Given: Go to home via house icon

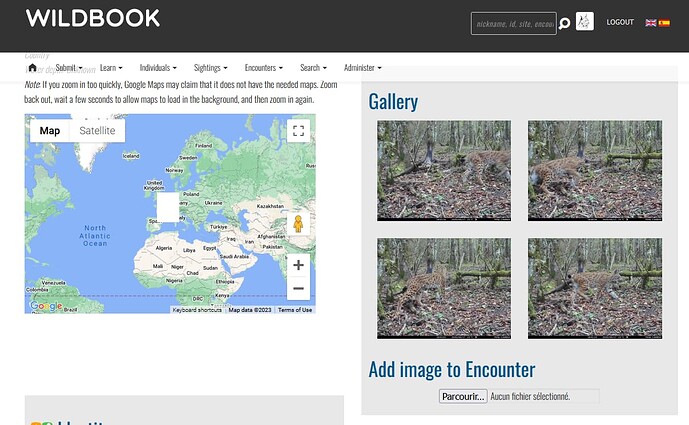Looking at the screenshot, I should point(32,68).
